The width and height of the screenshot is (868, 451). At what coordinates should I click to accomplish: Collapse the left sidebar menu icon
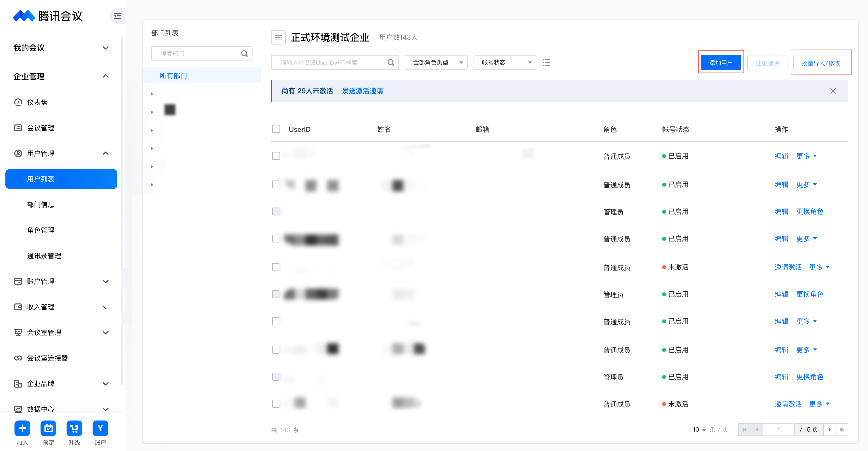pos(117,16)
